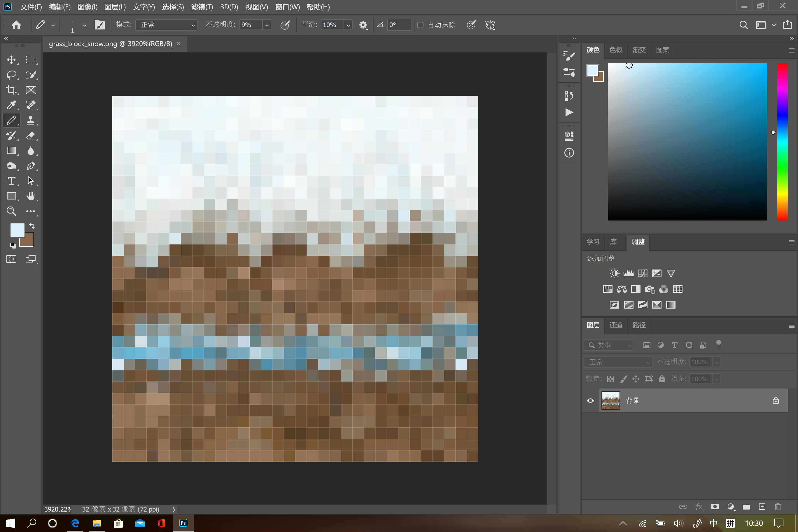Open the Color panel options menu
Viewport: 798px width, 532px height.
point(791,50)
